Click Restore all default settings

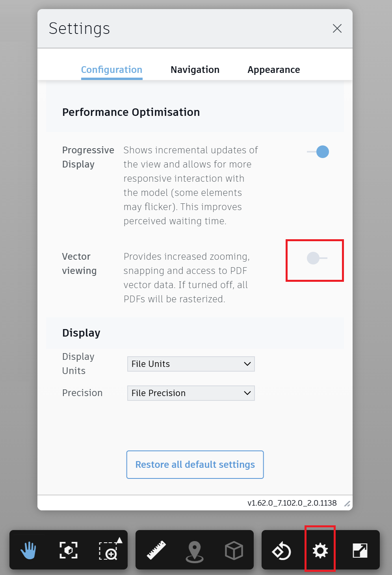[195, 465]
